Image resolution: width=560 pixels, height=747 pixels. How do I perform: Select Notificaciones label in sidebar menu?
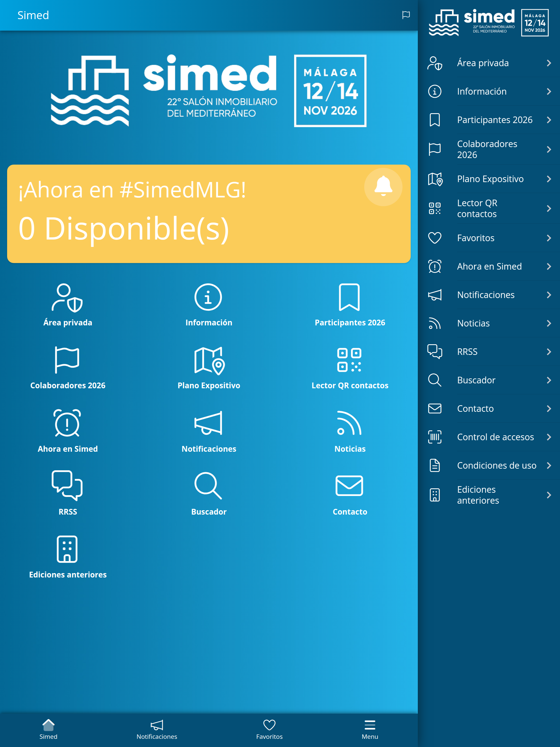click(486, 295)
